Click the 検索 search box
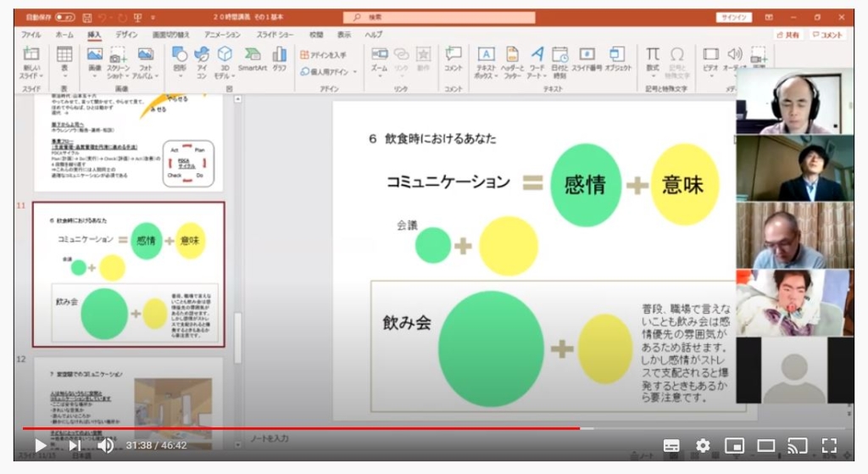868x474 pixels. click(x=440, y=18)
